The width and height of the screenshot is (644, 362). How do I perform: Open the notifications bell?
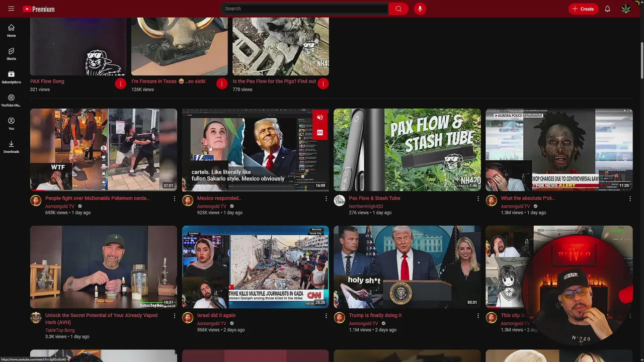[607, 9]
